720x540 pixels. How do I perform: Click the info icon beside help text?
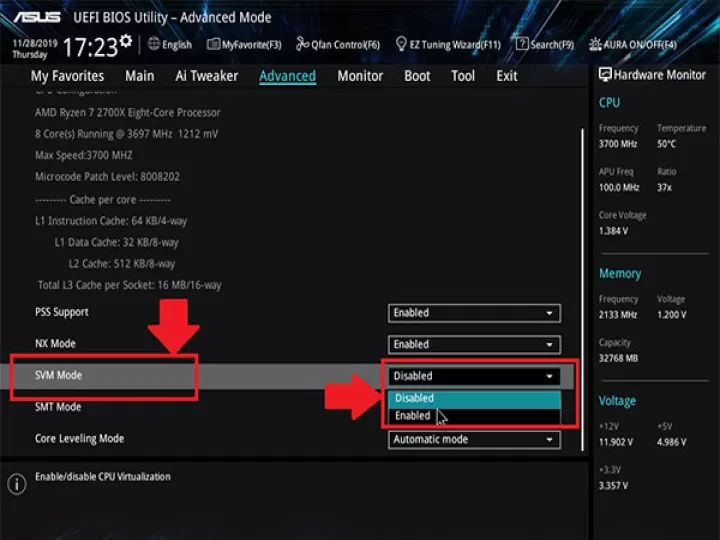pyautogui.click(x=17, y=484)
